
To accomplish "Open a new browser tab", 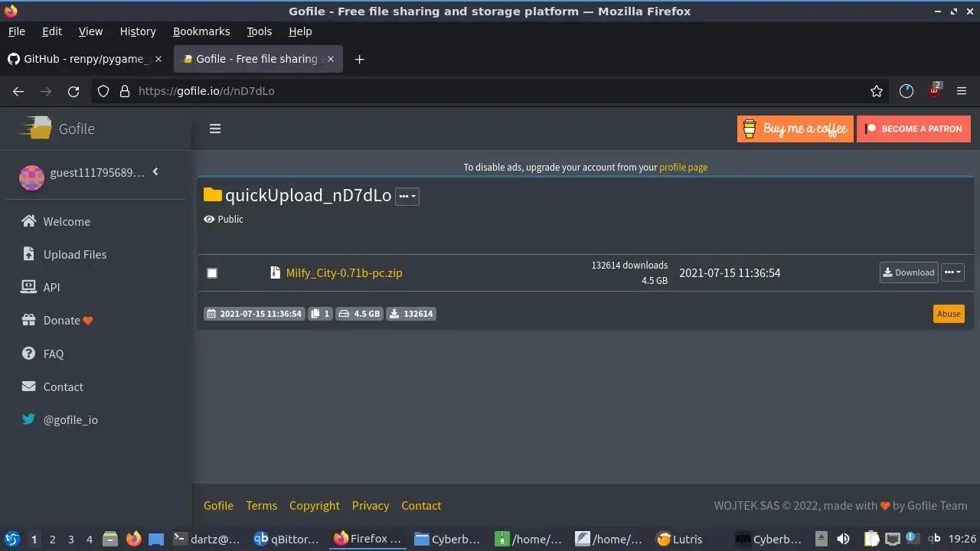I will click(x=359, y=59).
